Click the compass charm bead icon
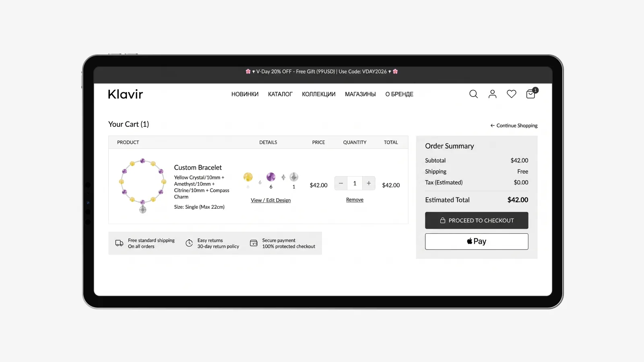This screenshot has width=644, height=362. coord(294,177)
